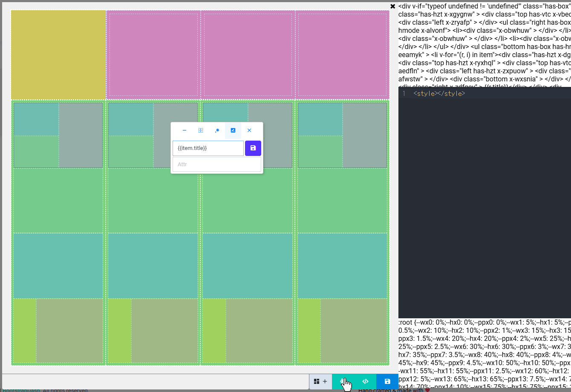Select the teal block in first column
This screenshot has height=392, width=571.
pyautogui.click(x=58, y=265)
